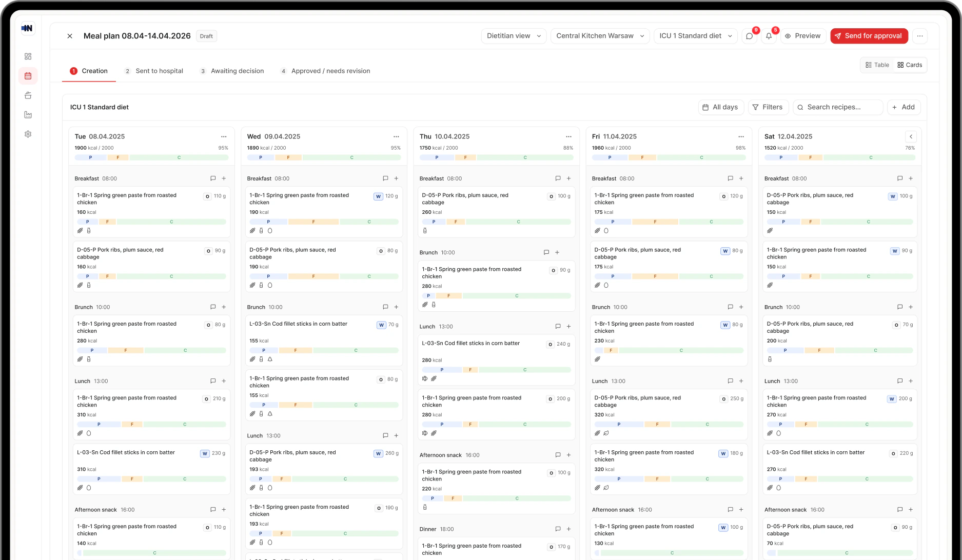Select the calendar icon in sidebar
962x560 pixels.
pos(28,76)
